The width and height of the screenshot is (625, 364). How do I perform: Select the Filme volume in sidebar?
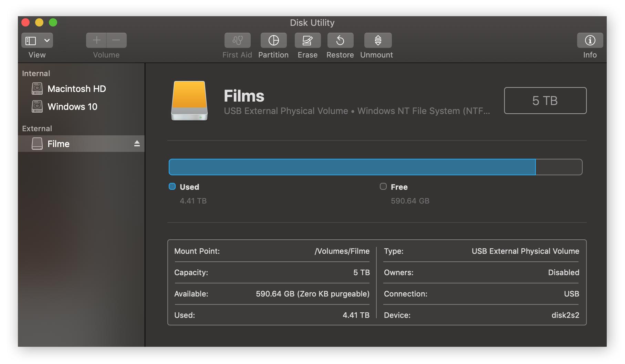[59, 144]
